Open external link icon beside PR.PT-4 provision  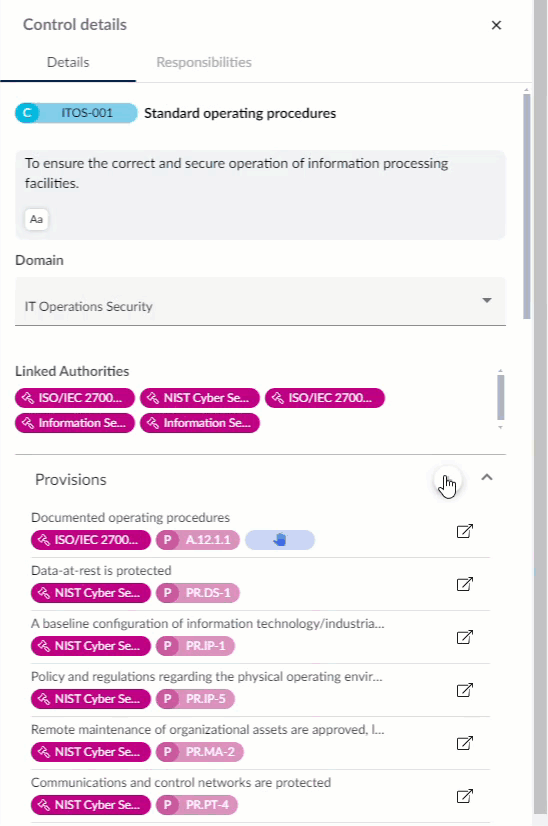pyautogui.click(x=464, y=796)
